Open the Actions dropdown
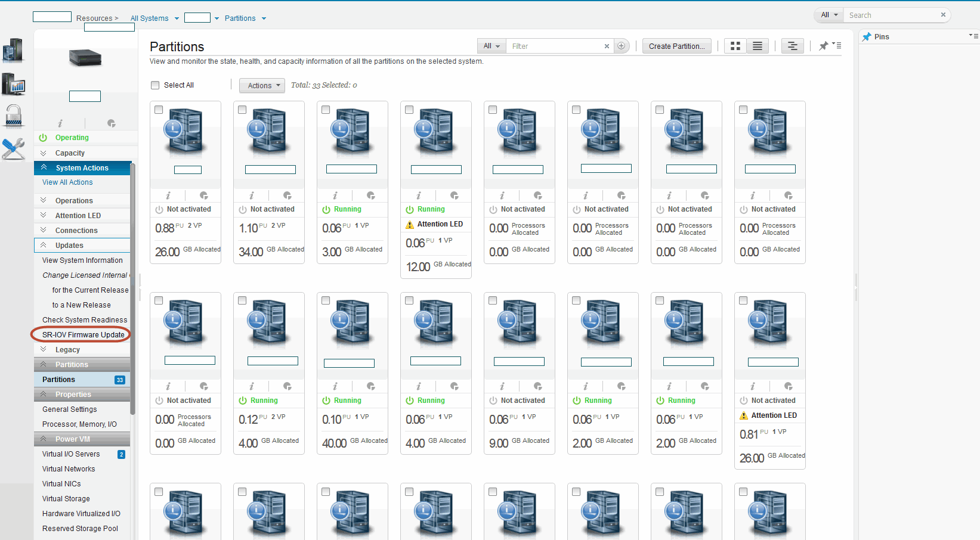 coord(262,86)
